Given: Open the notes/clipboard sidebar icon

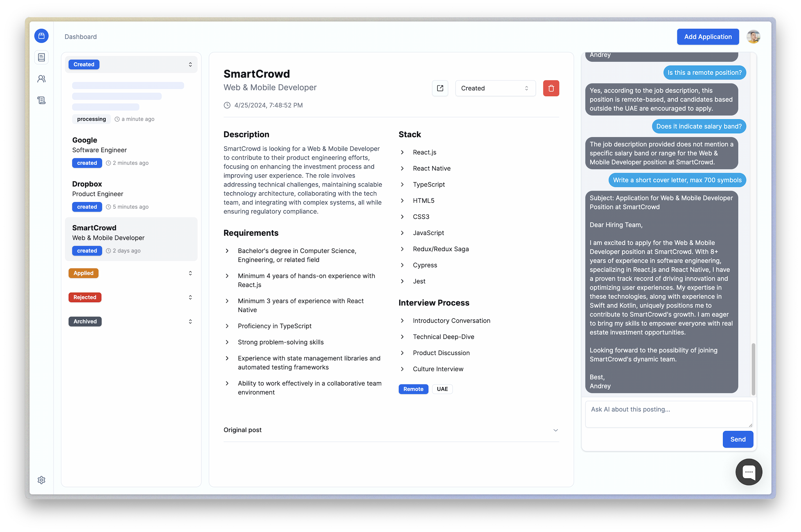Looking at the screenshot, I should point(41,100).
